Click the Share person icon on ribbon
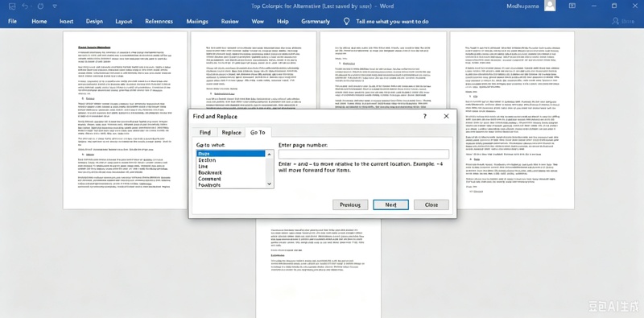The image size is (644, 318). pos(615,21)
